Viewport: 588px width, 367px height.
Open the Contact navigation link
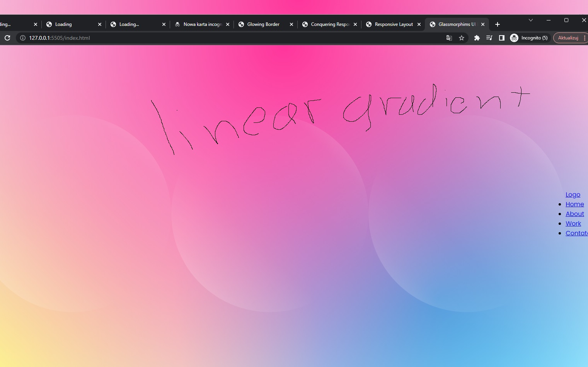click(577, 233)
